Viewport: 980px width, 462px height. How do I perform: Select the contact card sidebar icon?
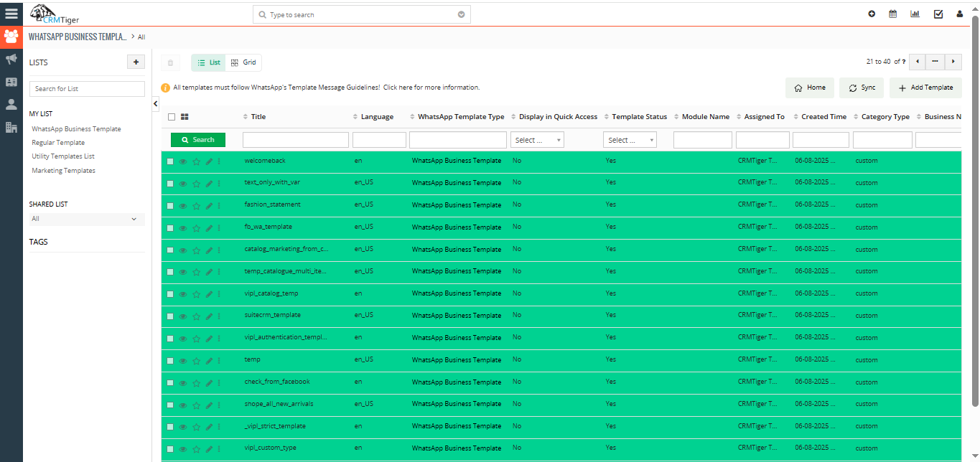coord(11,82)
